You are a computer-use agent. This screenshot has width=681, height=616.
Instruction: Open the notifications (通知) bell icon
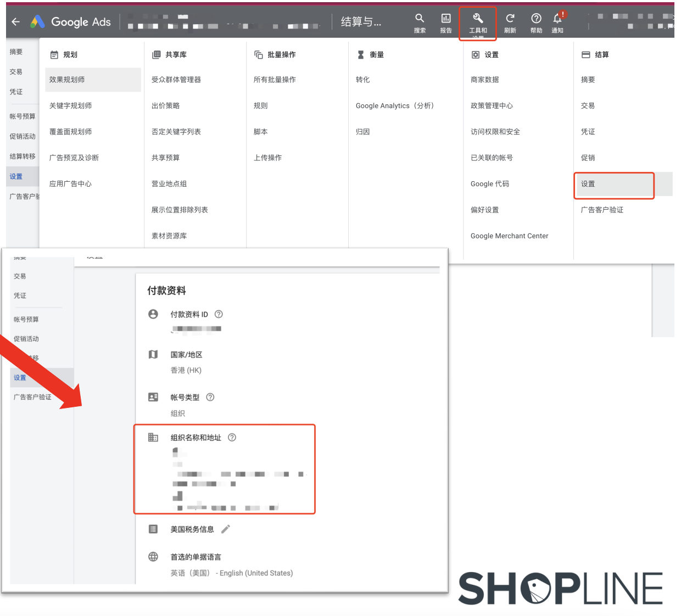click(557, 19)
